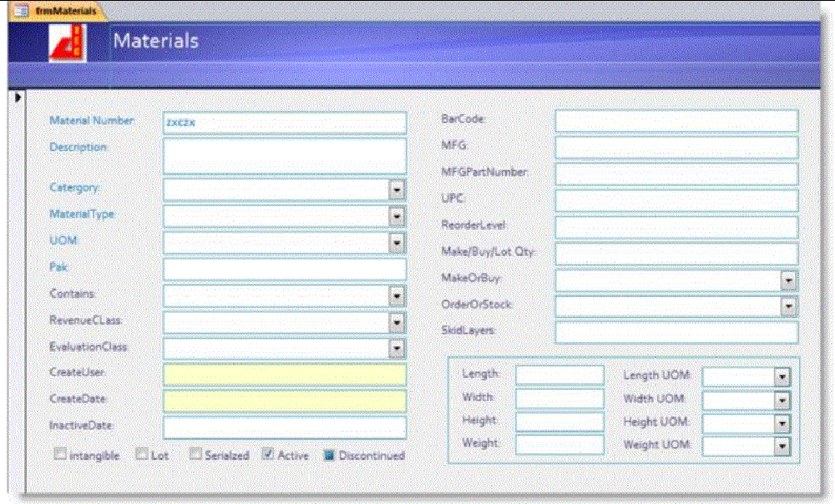Image resolution: width=835 pixels, height=504 pixels.
Task: Check the Lot checkbox
Action: (141, 455)
